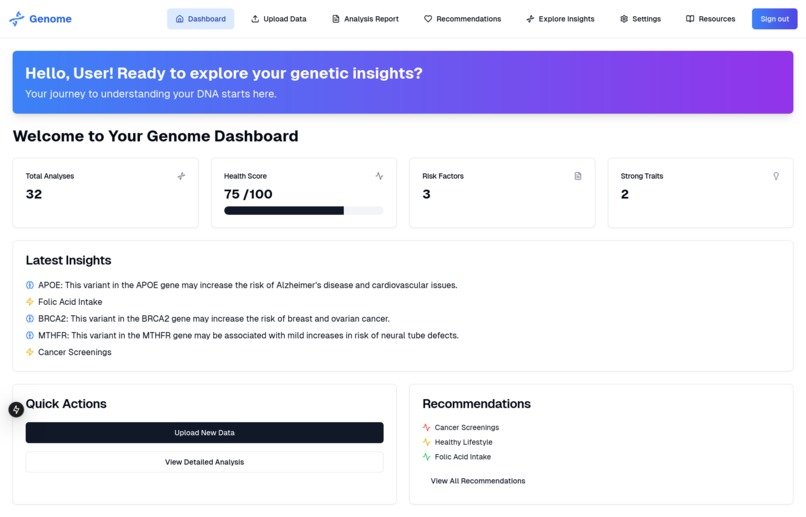Click the Hello, User! banner heading
Viewport: 806px width, 517px height.
pyautogui.click(x=224, y=73)
